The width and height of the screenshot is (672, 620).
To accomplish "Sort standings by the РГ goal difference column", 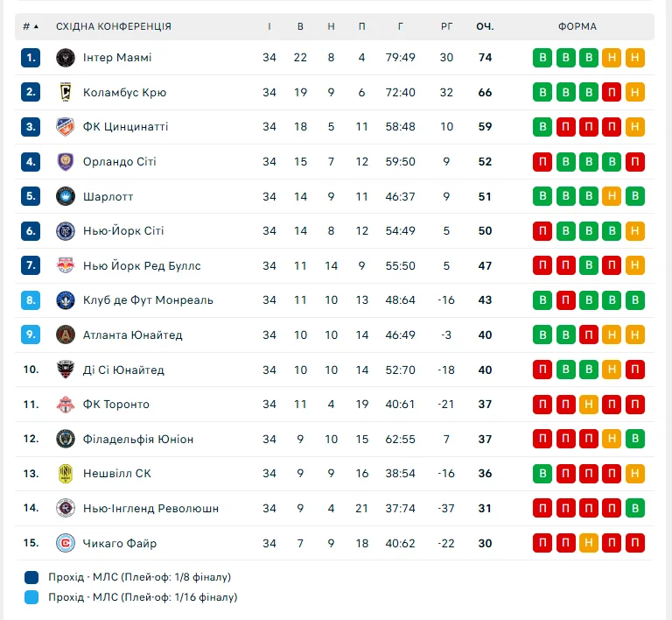I will pos(446,26).
